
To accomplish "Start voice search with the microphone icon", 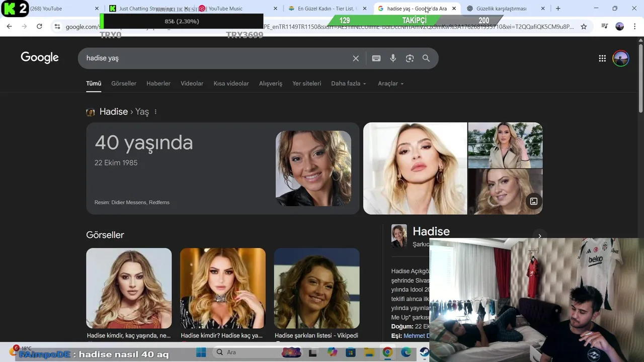I will [x=393, y=58].
